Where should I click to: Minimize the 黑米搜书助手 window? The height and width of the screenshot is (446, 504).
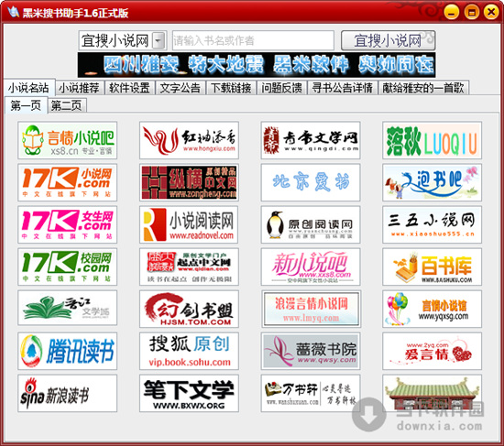click(x=452, y=12)
